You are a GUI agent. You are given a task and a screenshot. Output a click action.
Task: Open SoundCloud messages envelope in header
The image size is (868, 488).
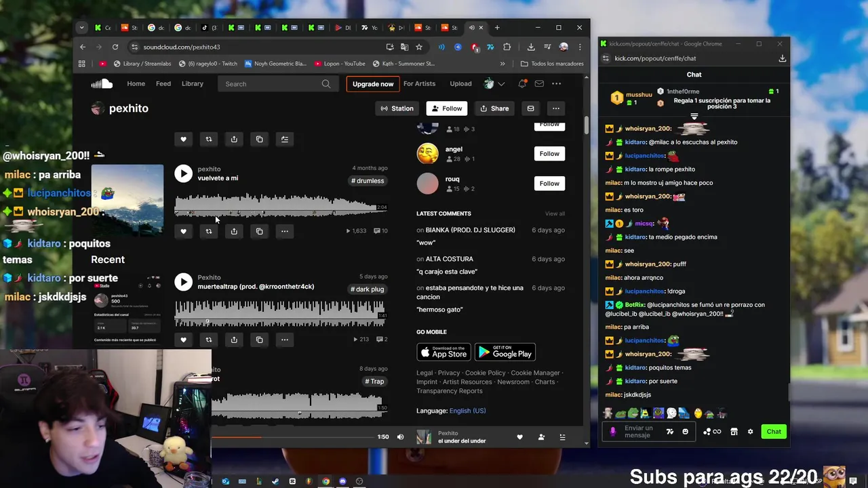(x=539, y=84)
